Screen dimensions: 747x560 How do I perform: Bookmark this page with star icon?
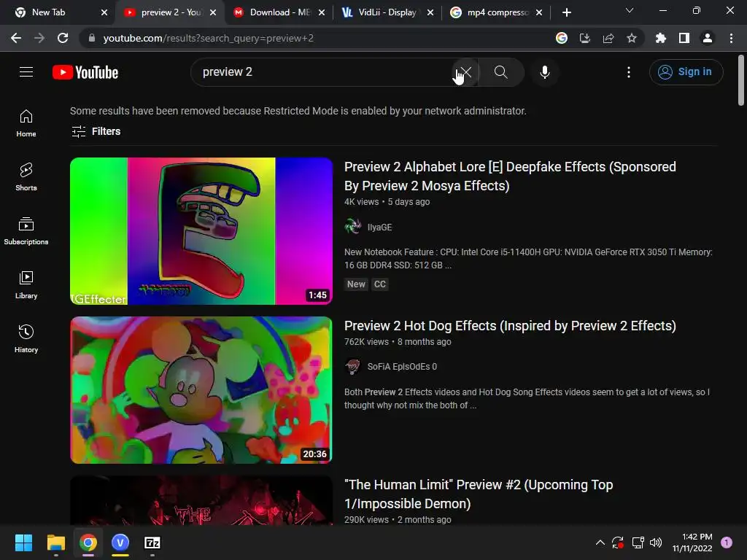(x=632, y=38)
